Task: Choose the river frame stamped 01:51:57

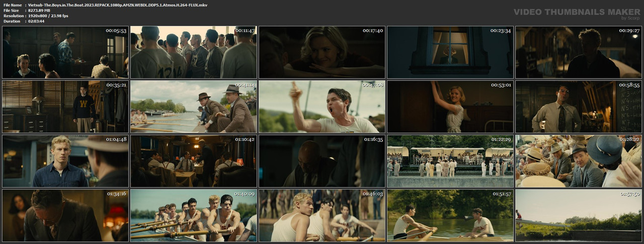Action: pos(450,215)
